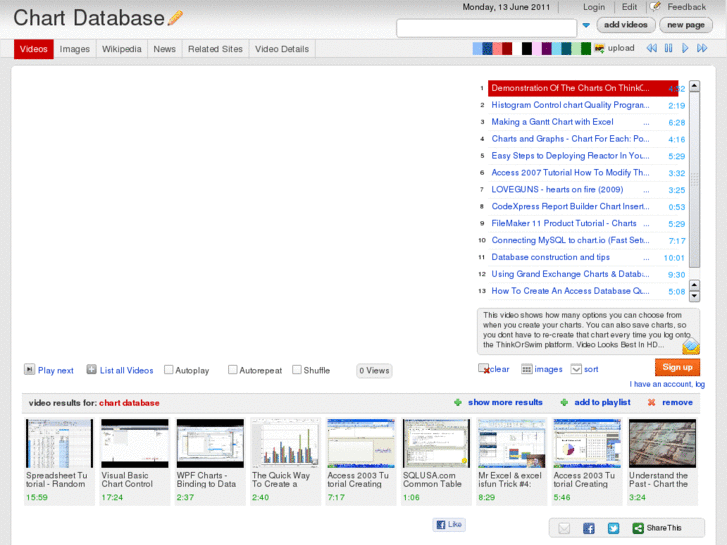Enable the Autoplay checkbox

[x=169, y=370]
